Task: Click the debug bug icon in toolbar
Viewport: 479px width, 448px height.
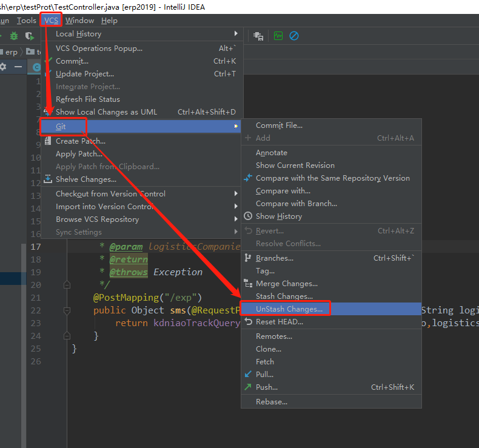Action: [14, 36]
